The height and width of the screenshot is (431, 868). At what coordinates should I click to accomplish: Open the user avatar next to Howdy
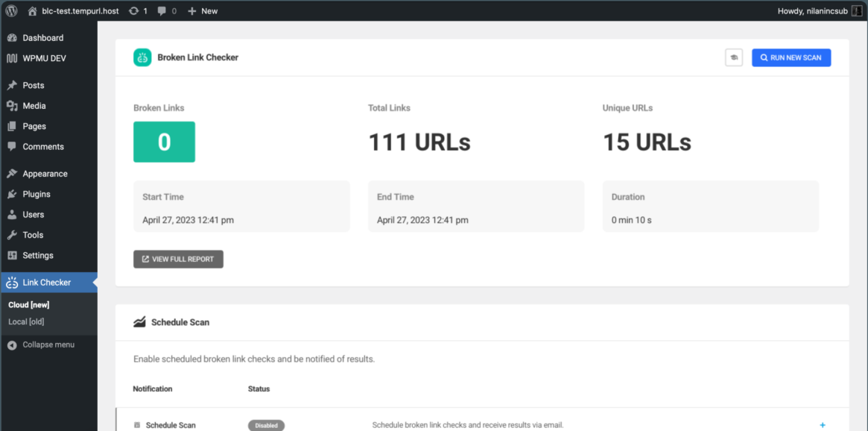coord(857,10)
